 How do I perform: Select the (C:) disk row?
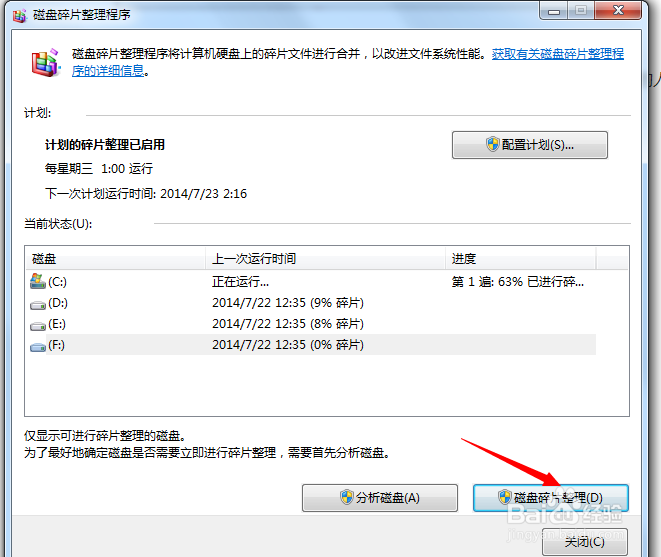313,281
